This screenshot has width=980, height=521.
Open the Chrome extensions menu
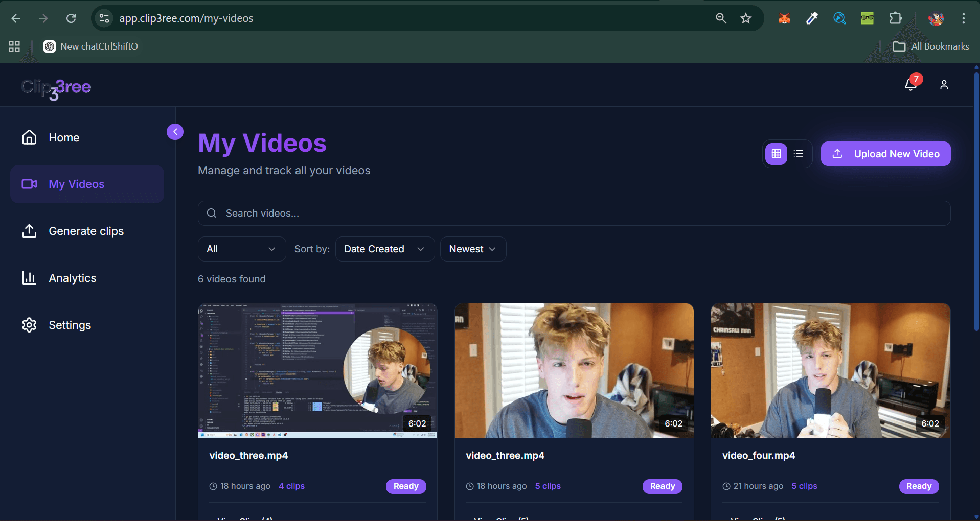pos(896,18)
